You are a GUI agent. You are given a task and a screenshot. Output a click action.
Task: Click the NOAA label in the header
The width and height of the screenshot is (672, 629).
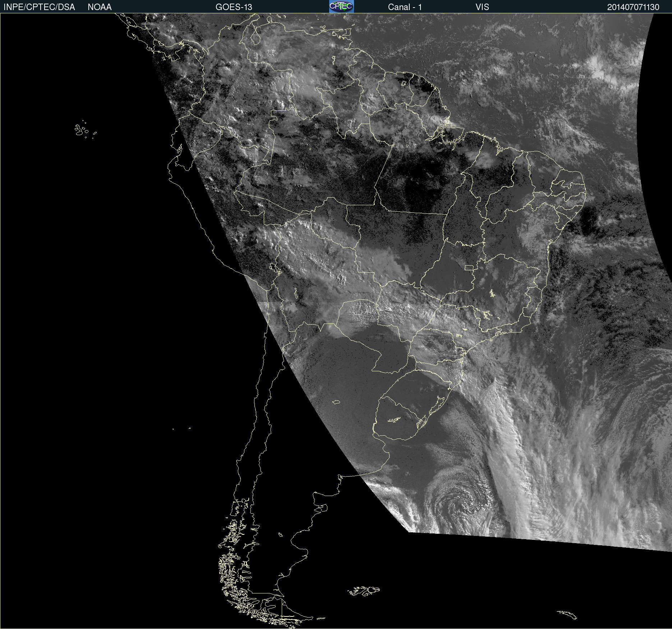coord(100,7)
